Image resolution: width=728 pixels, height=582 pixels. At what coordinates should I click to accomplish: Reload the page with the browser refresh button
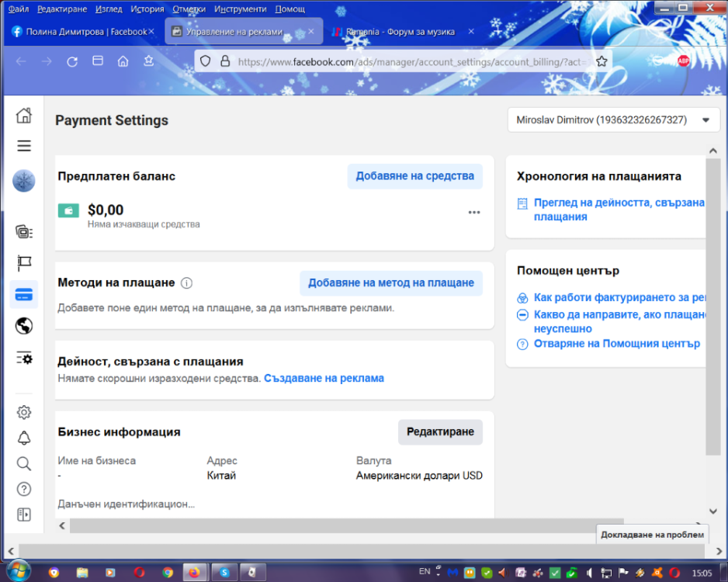pyautogui.click(x=72, y=61)
